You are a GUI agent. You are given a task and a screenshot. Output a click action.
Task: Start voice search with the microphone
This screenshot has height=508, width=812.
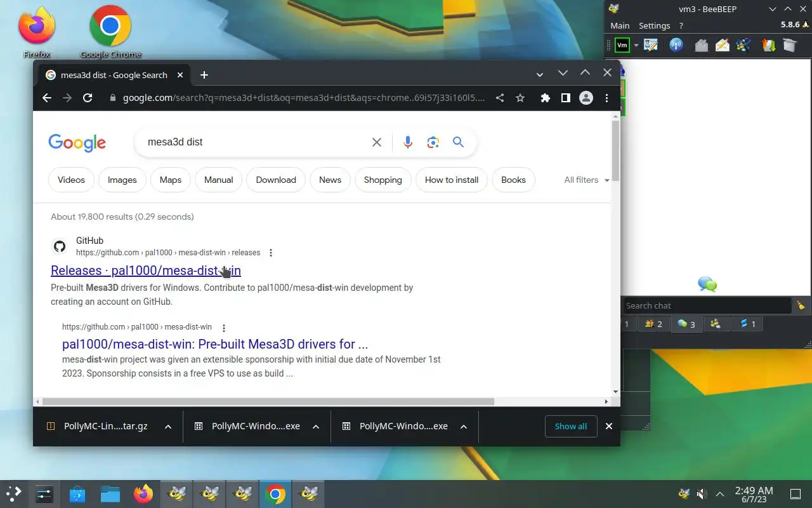408,142
